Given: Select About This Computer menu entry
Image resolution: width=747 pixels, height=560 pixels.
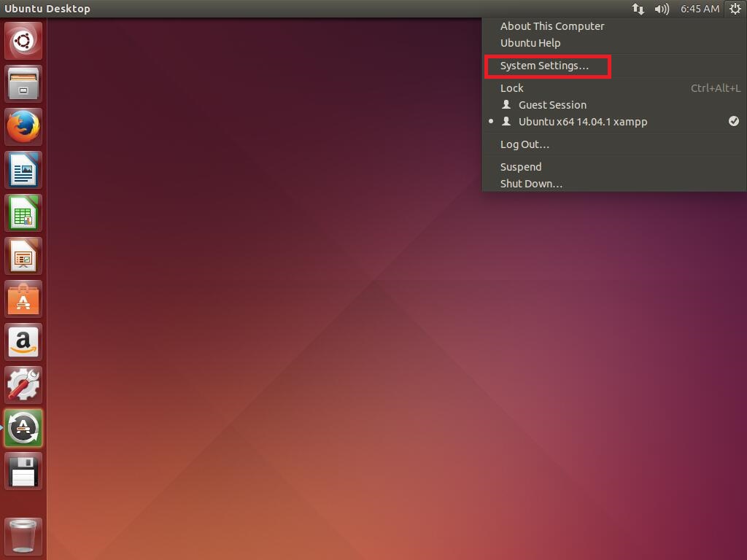Looking at the screenshot, I should (614, 26).
